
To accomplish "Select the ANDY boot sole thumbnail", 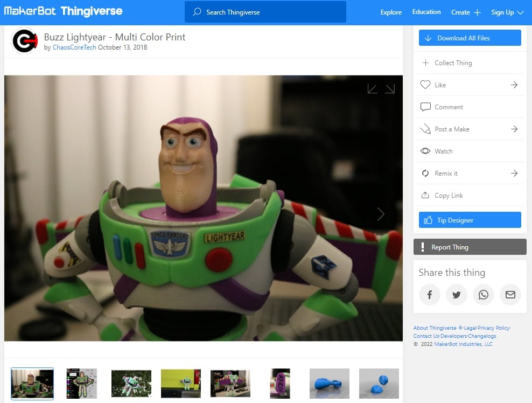I will (x=280, y=384).
